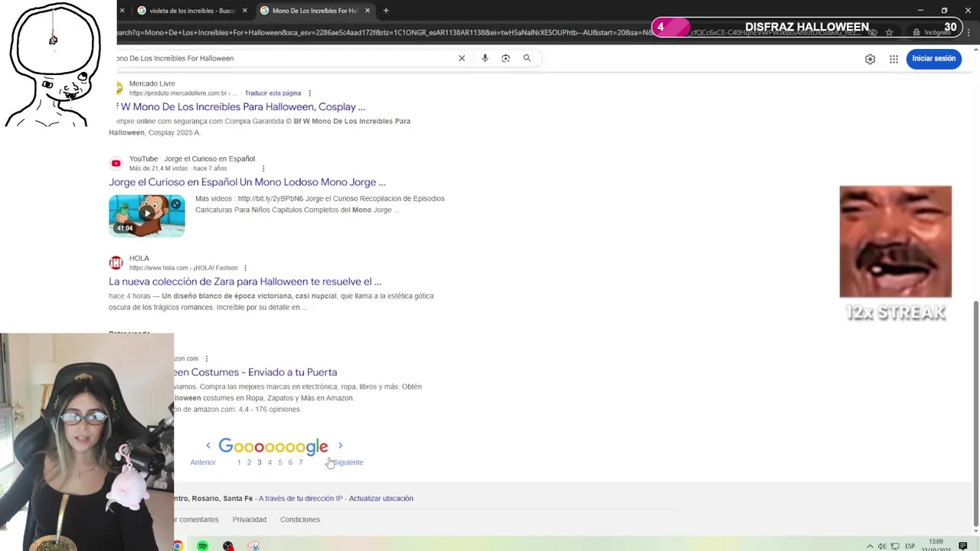Open more options for HOLA result
980x551 pixels.
click(x=245, y=268)
